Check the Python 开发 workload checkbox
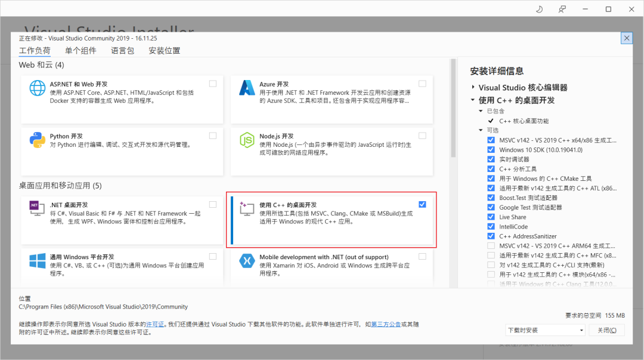This screenshot has height=360, width=644. pos(213,136)
